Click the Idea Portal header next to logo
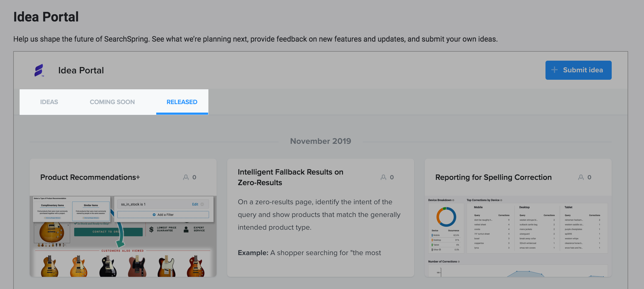Viewport: 644px width, 289px height. [x=81, y=70]
